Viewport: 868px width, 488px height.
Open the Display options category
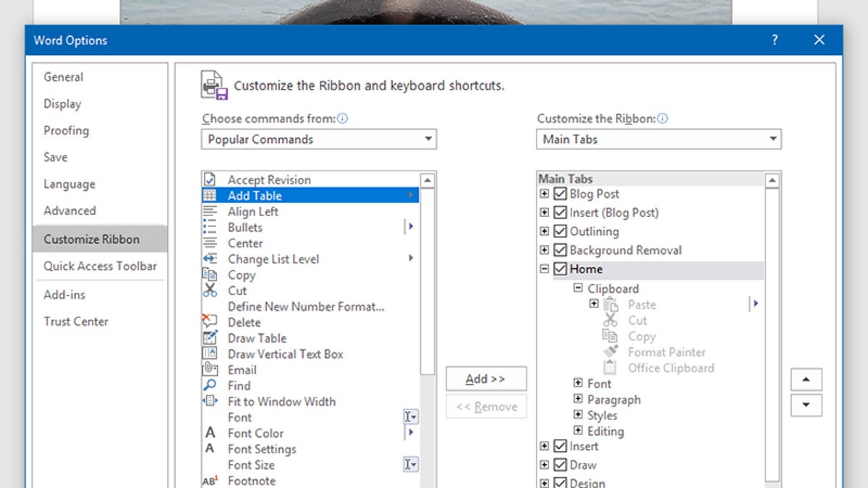(x=100, y=104)
